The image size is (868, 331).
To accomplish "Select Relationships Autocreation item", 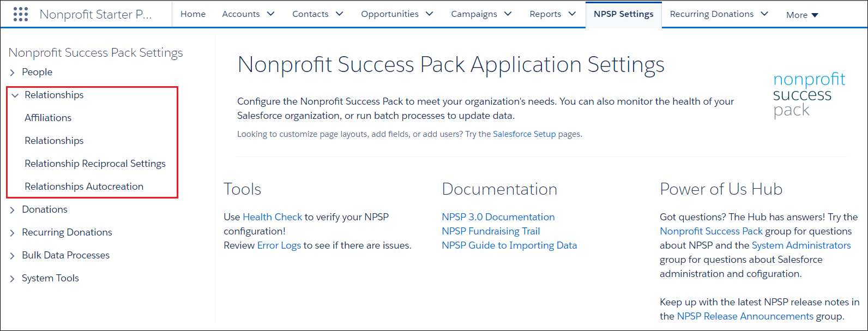I will [x=84, y=186].
